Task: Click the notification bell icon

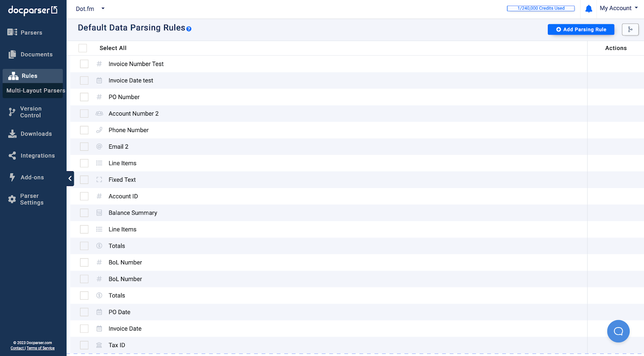Action: click(x=588, y=8)
